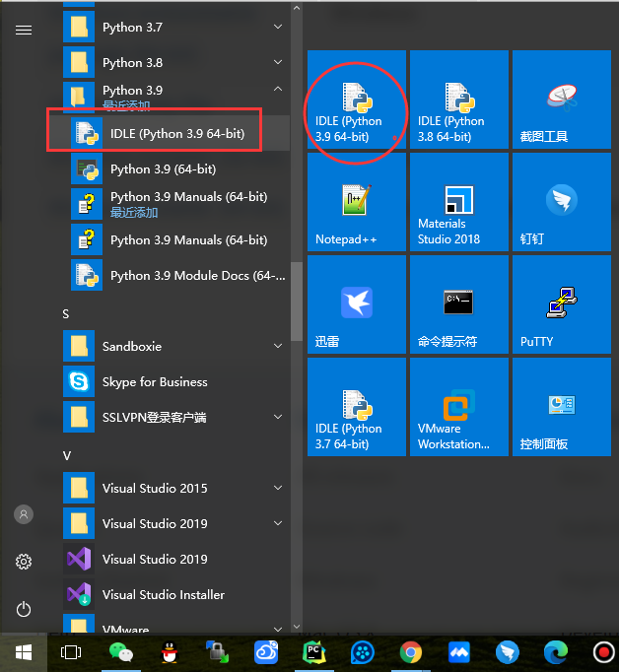Viewport: 619px width, 672px height.
Task: Open the 控制面板 control panel tile
Action: coord(562,407)
